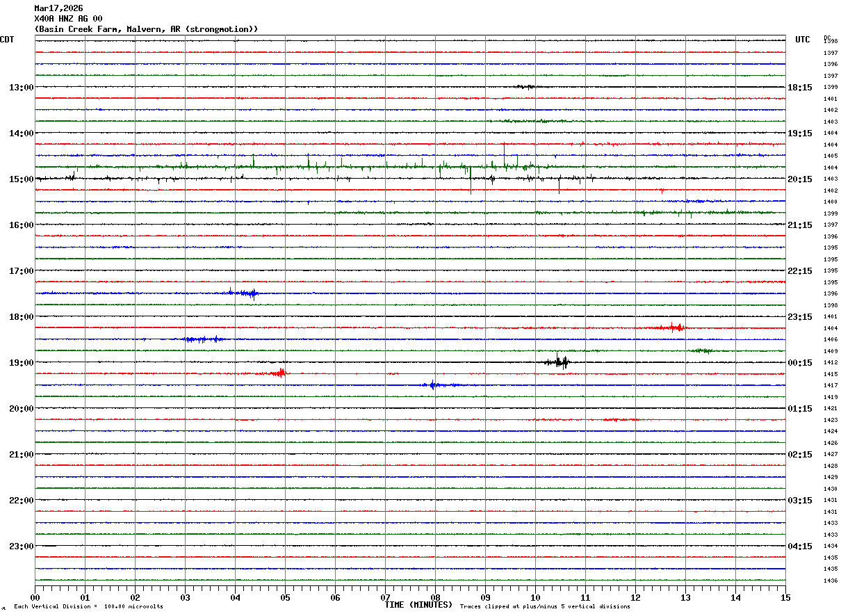The height and width of the screenshot is (616, 841).
Task: Click the blue burst near minute 3 below 18:00
Action: 202,339
